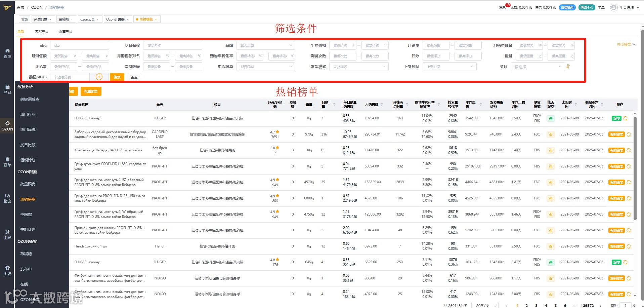644x308 pixels.
Task: Click the 最低价格 input under 平均价格
Action: tap(343, 45)
